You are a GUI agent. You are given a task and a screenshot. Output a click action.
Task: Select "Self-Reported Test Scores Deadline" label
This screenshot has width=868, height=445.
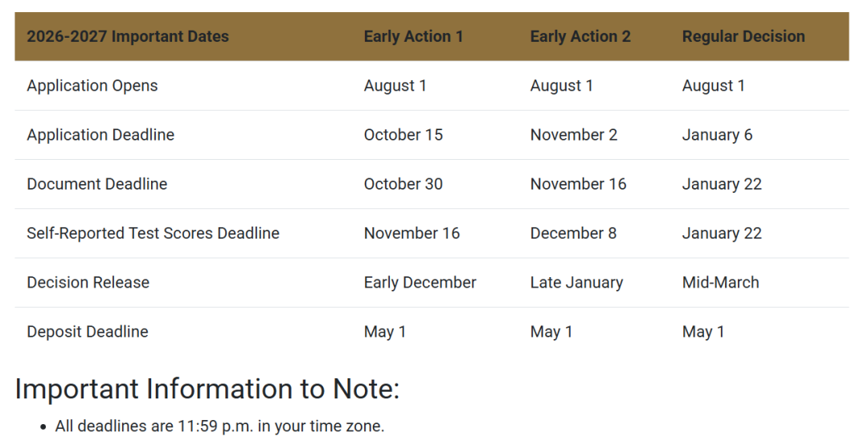tap(154, 234)
